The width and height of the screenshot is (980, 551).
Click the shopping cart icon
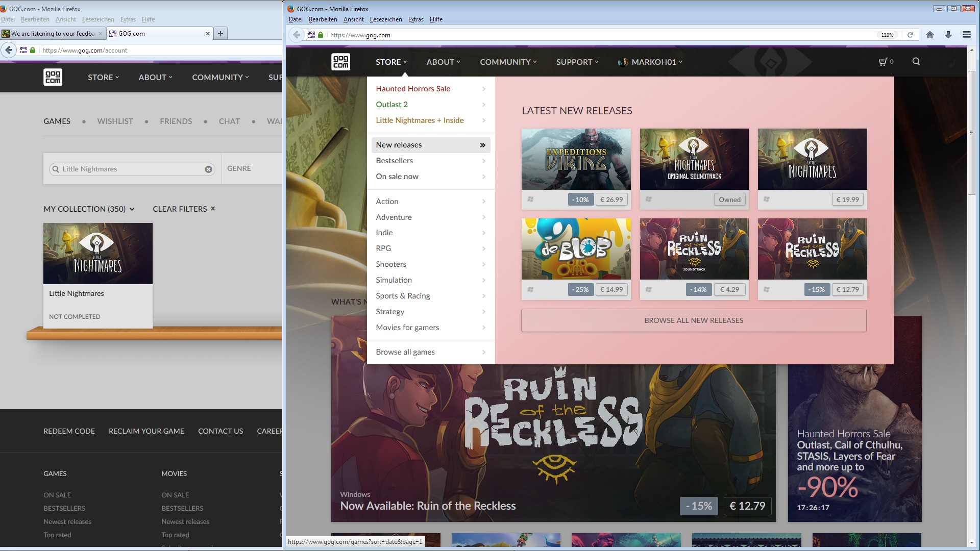(x=883, y=62)
